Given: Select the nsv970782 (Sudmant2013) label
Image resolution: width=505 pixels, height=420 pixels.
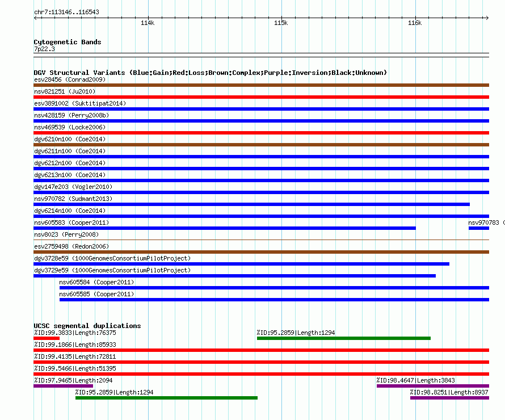Looking at the screenshot, I should tap(73, 199).
